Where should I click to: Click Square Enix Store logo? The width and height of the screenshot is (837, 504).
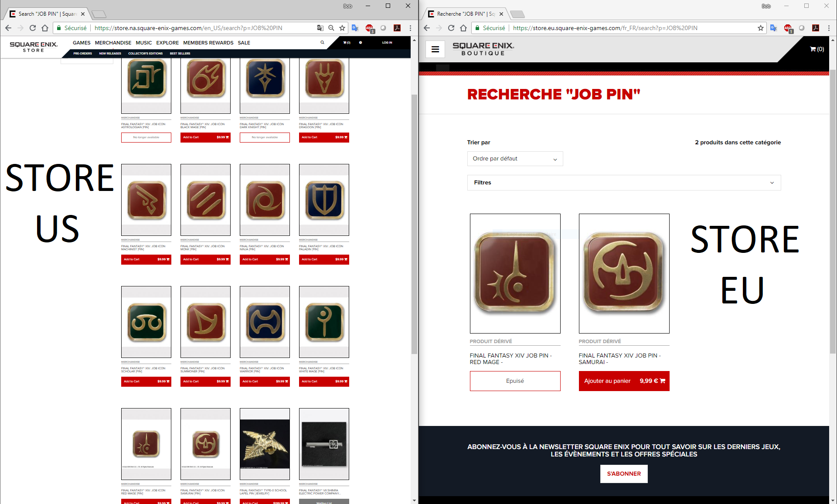point(34,47)
